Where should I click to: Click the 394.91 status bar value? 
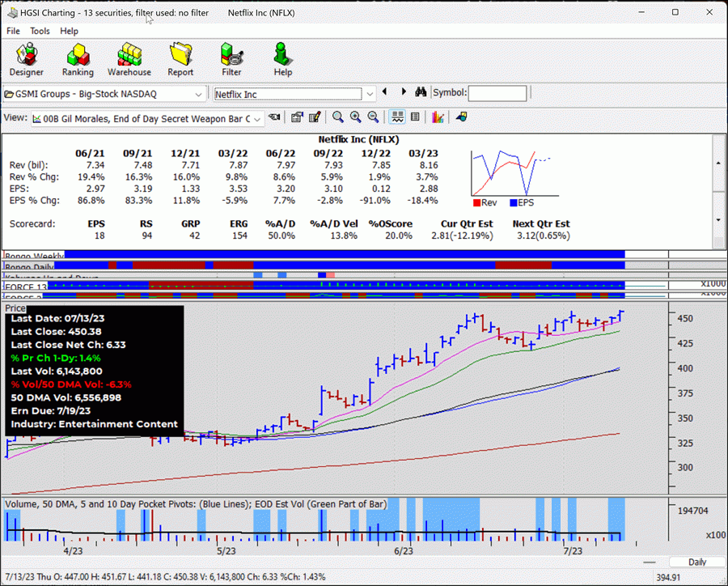click(x=668, y=578)
